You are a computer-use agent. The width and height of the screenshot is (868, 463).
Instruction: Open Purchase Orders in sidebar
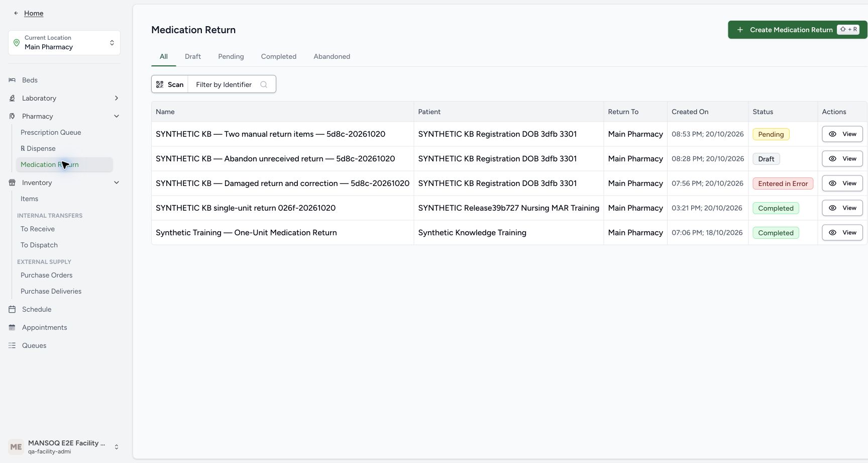click(x=47, y=275)
